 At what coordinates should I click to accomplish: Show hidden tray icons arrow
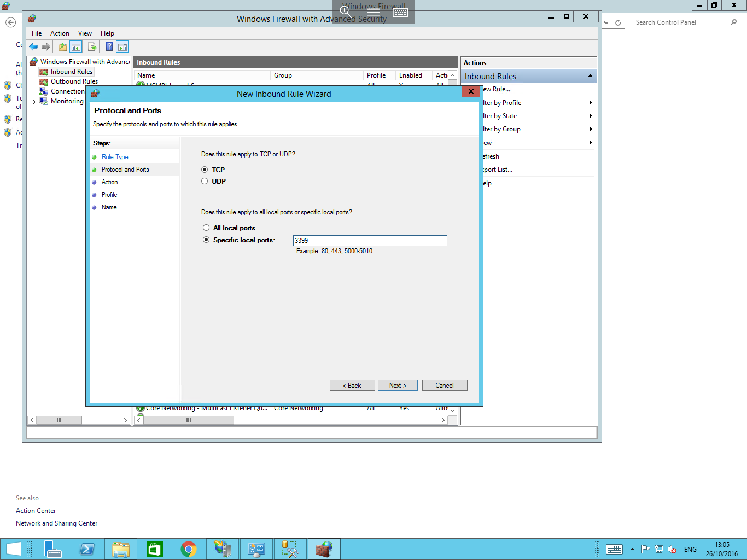click(632, 549)
